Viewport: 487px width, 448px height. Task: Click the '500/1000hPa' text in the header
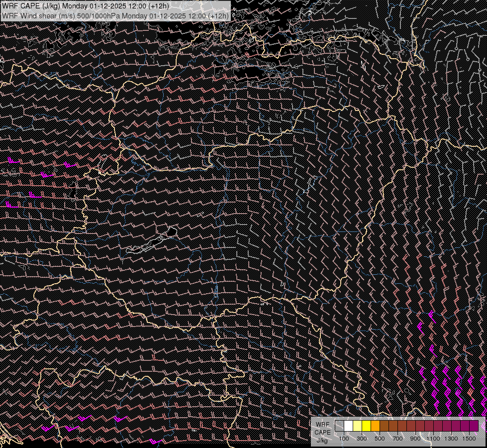coord(98,16)
